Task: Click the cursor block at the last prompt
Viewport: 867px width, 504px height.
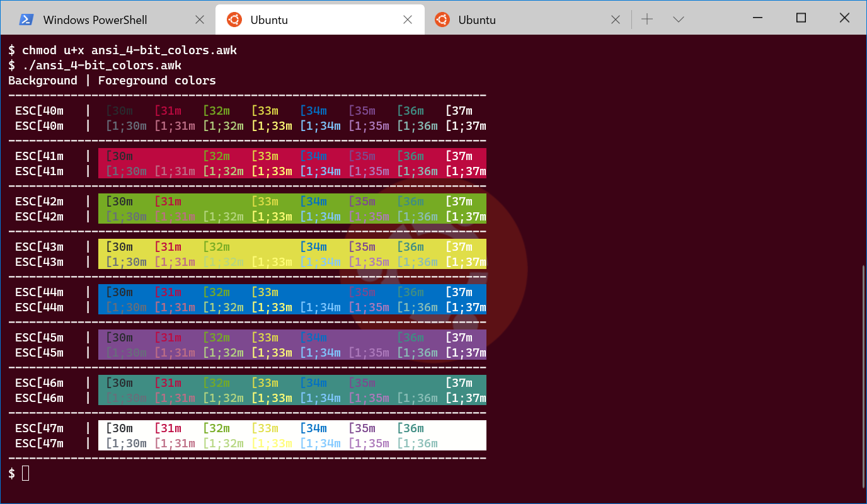Action: coord(25,473)
